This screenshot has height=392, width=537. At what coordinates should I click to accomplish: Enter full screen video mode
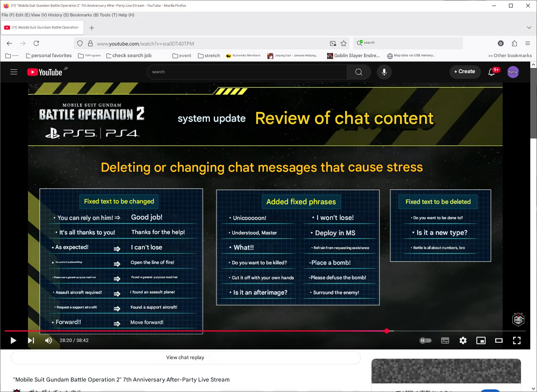517,340
